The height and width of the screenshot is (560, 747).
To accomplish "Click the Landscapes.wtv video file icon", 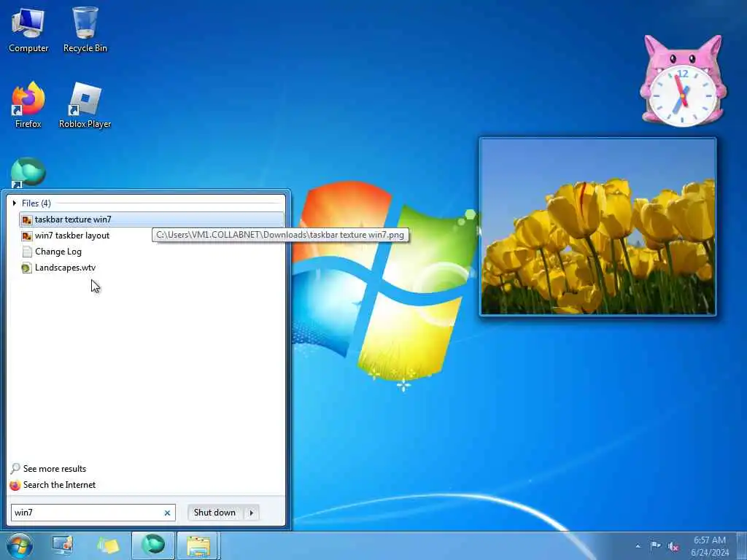I will pyautogui.click(x=27, y=268).
